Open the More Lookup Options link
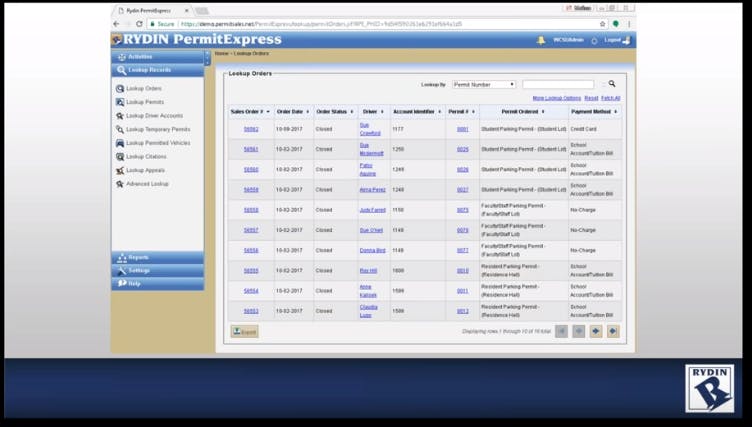The height and width of the screenshot is (427, 752). click(x=556, y=98)
